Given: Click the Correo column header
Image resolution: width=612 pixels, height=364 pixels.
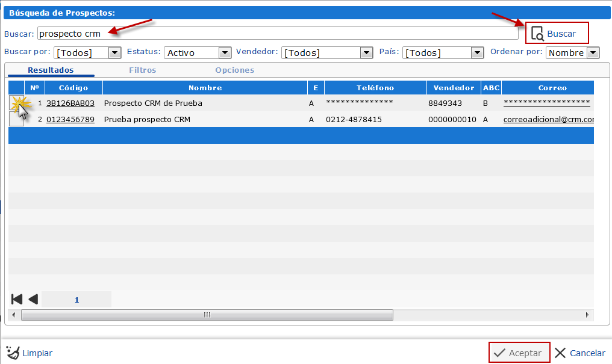Looking at the screenshot, I should [x=548, y=88].
